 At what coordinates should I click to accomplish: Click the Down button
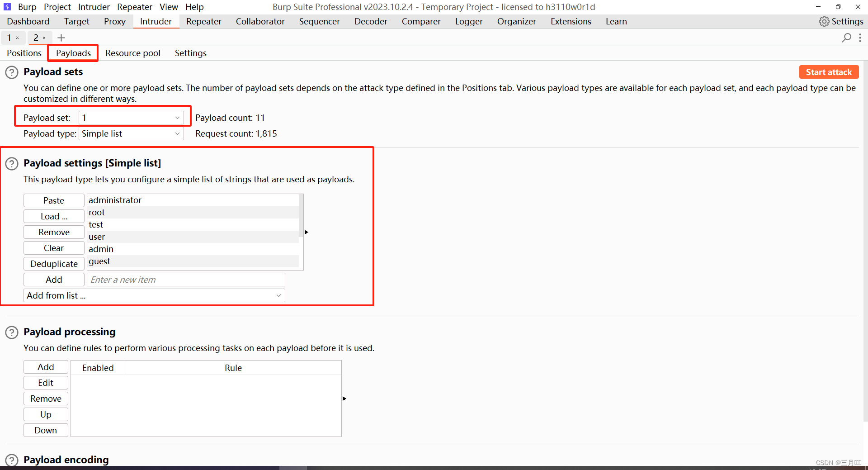[x=46, y=430]
